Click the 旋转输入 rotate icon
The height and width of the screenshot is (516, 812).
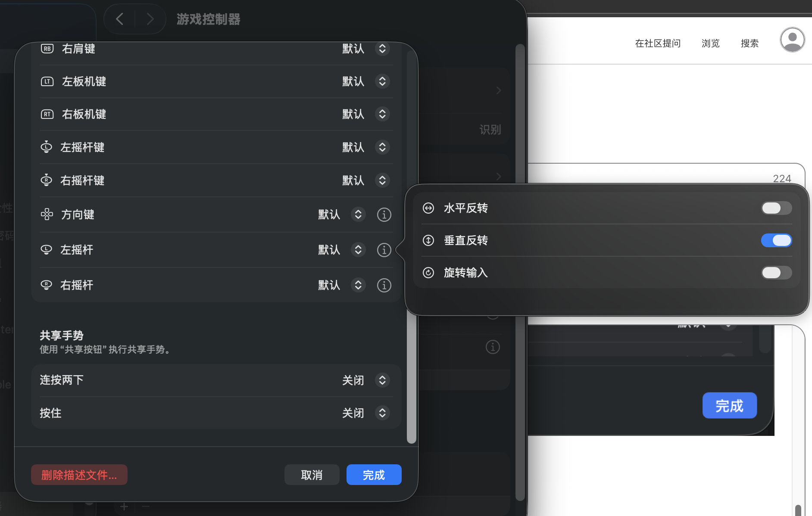(x=428, y=273)
